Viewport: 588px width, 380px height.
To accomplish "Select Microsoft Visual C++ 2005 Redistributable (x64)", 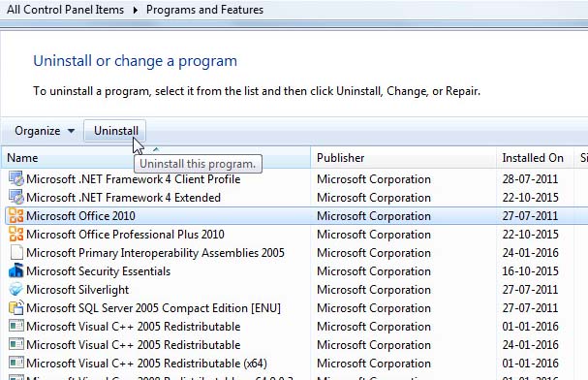I will [x=146, y=364].
